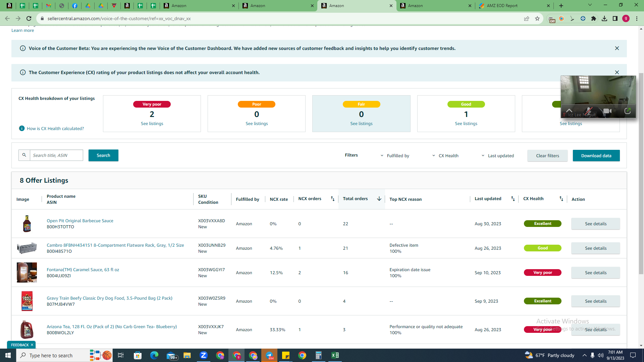Bookmark this page with the star icon
644x362 pixels.
click(x=537, y=18)
